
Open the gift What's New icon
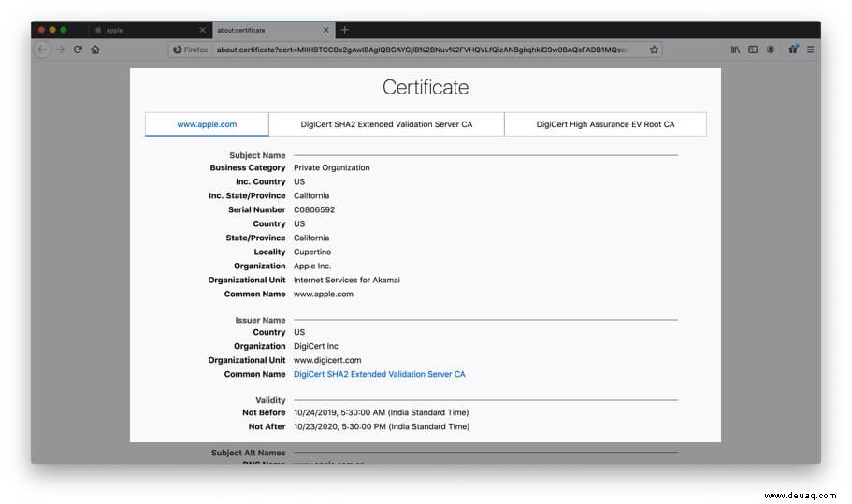[x=793, y=50]
